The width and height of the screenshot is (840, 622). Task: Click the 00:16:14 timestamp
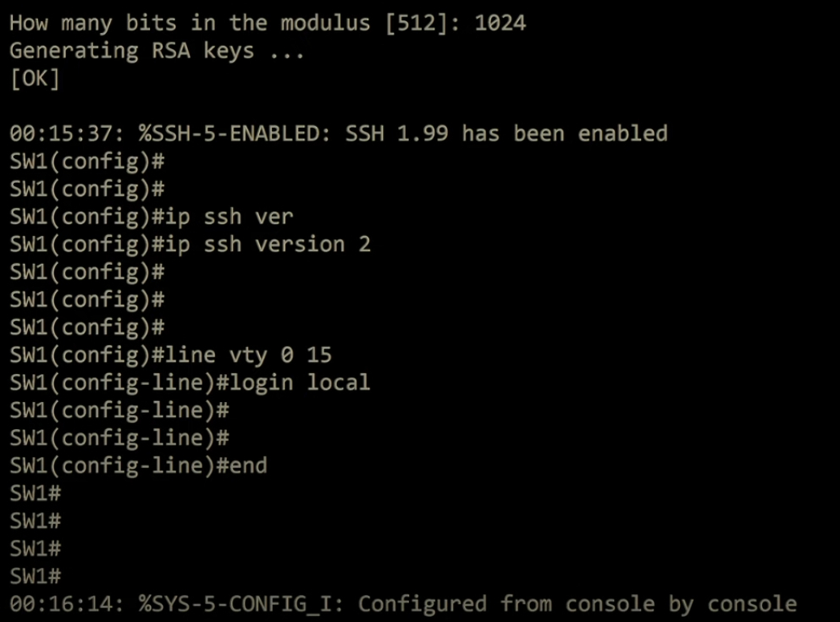point(60,604)
